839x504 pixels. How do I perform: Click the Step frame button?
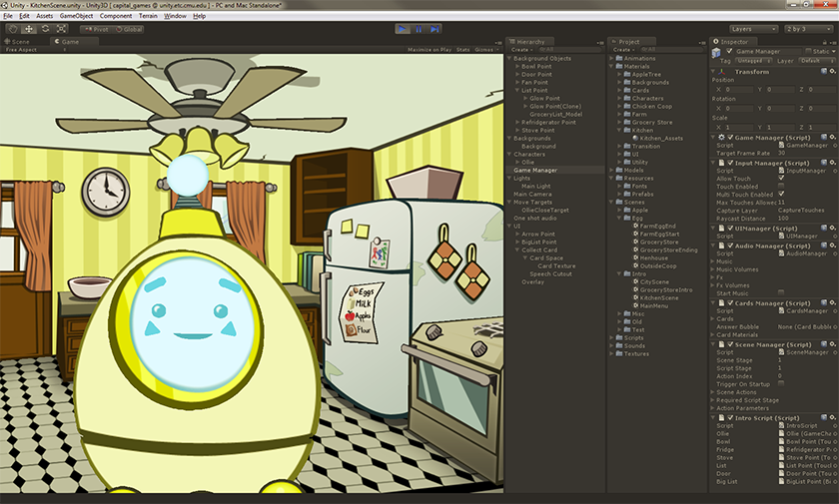(x=435, y=29)
